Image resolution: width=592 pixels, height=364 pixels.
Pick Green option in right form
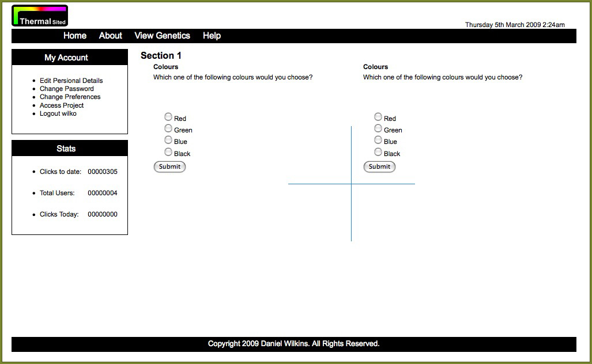coord(378,128)
